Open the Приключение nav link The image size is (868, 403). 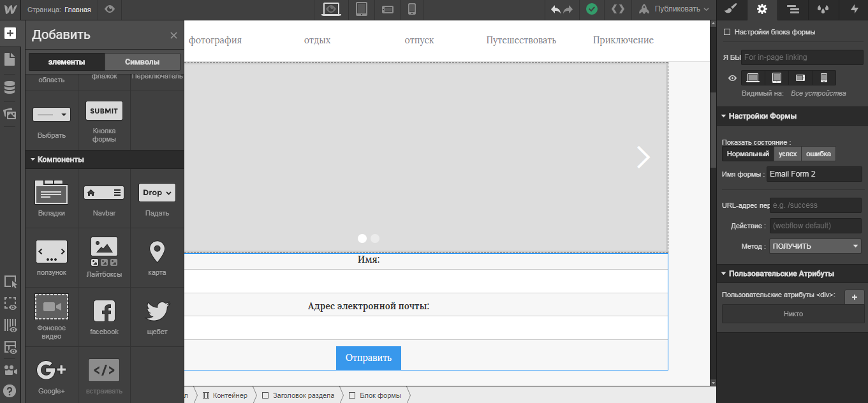click(x=623, y=40)
